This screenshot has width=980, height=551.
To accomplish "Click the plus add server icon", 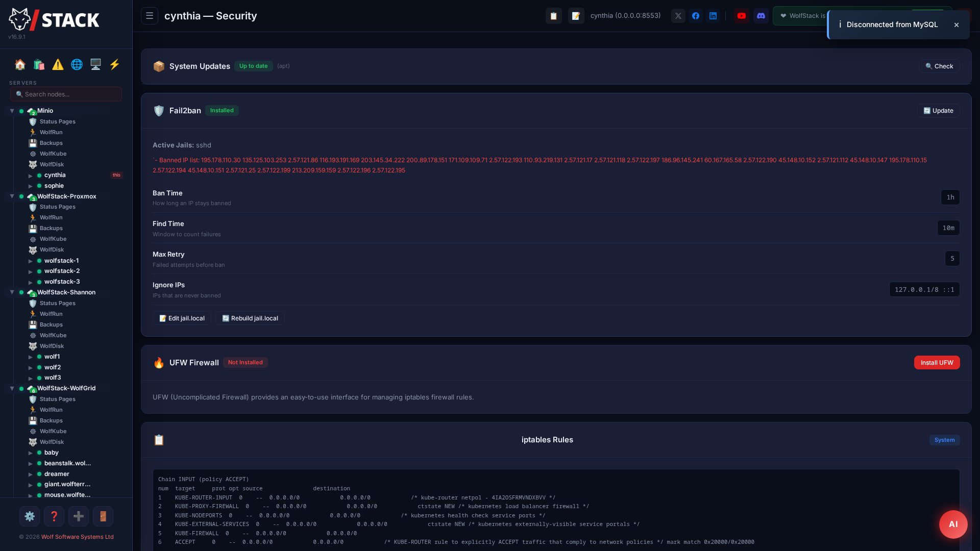I will click(79, 516).
